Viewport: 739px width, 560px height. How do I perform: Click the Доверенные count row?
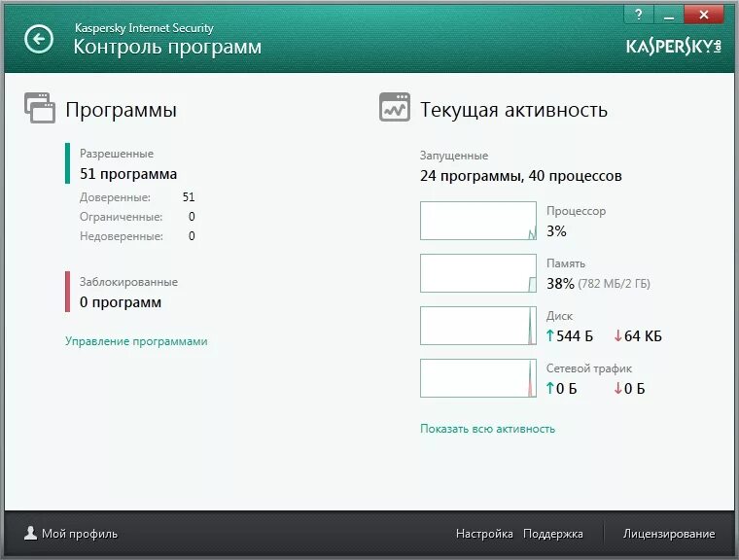(137, 197)
